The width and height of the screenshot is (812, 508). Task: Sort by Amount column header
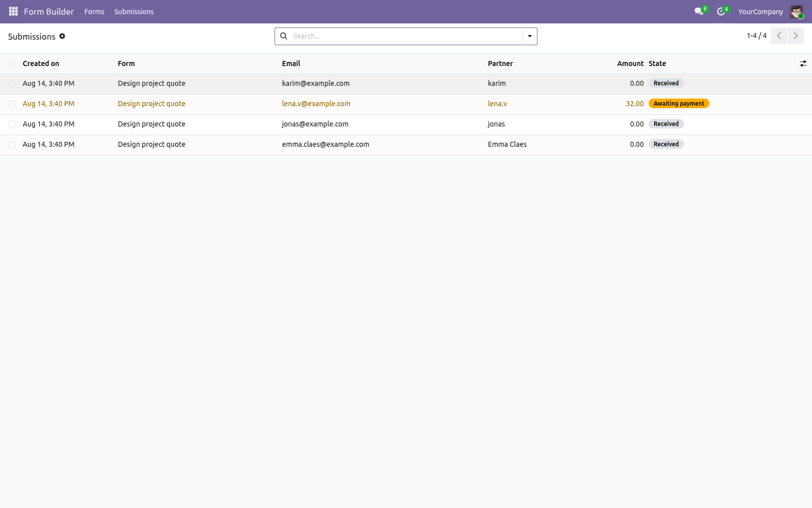630,63
